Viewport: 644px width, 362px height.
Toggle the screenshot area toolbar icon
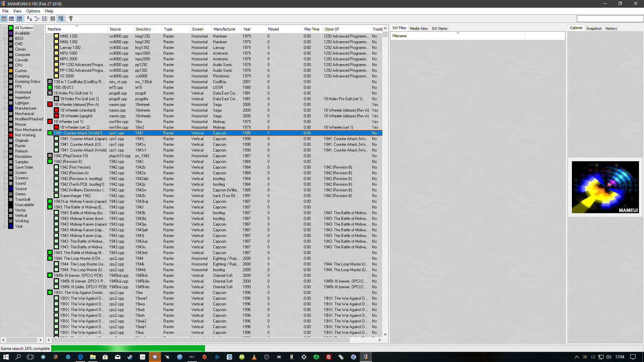(x=19, y=19)
